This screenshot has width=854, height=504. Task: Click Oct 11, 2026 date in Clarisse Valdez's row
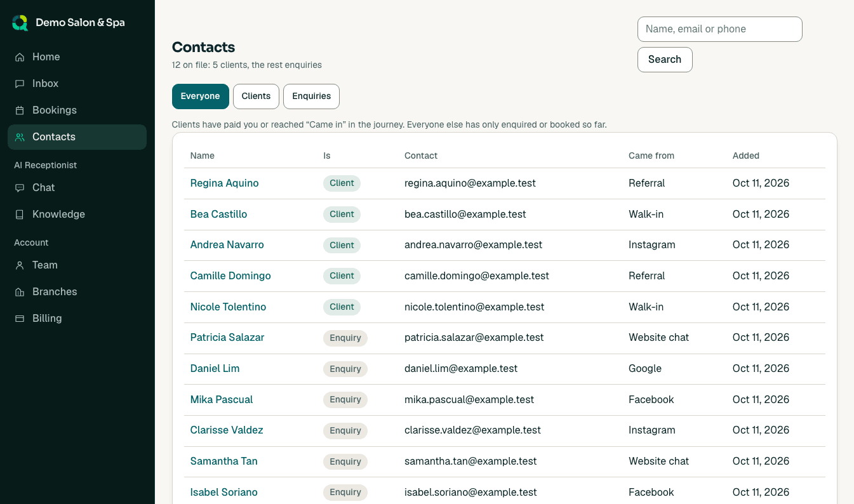pyautogui.click(x=761, y=430)
